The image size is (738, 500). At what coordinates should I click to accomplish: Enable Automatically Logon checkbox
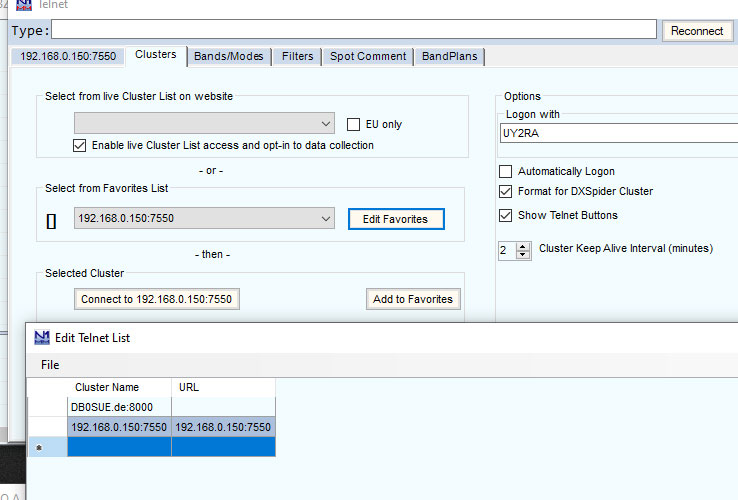[505, 171]
